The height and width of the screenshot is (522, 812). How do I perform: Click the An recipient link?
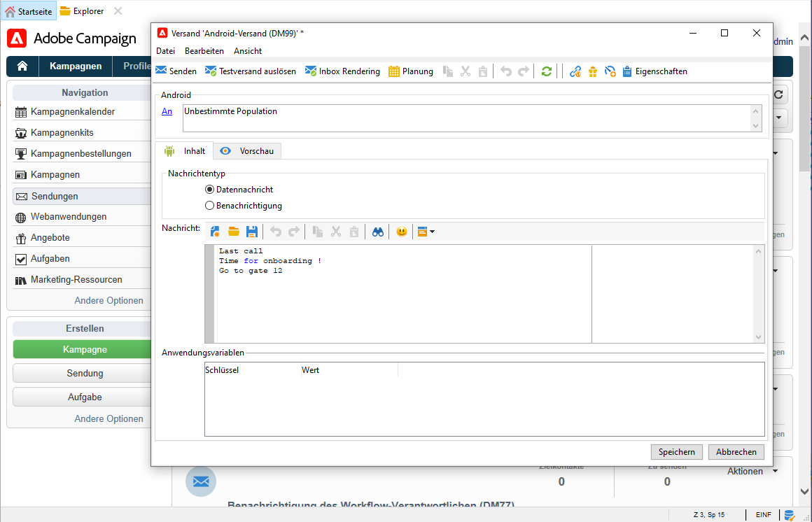pos(167,111)
